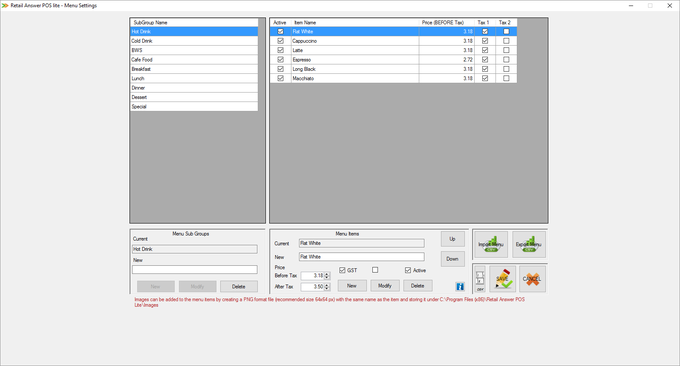The height and width of the screenshot is (366, 680).
Task: Click the Item Name column header
Action: (355, 23)
